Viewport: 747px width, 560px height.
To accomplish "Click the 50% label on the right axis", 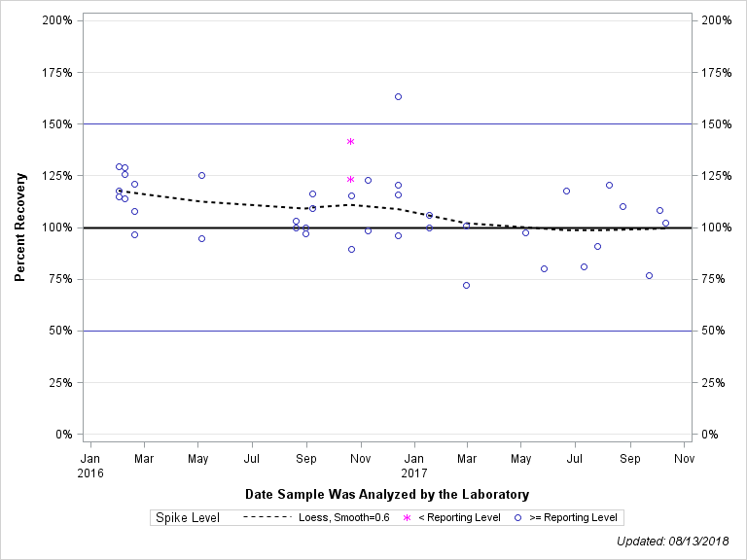I will point(713,331).
